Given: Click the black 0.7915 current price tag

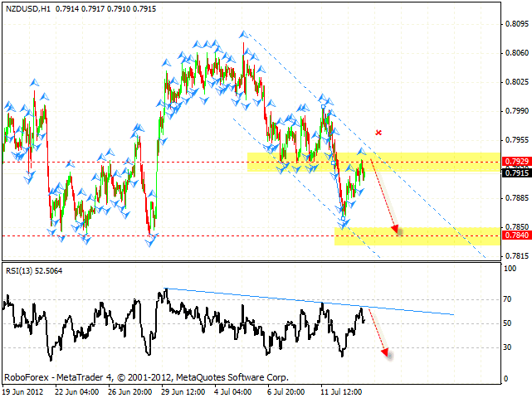Looking at the screenshot, I should (x=514, y=172).
